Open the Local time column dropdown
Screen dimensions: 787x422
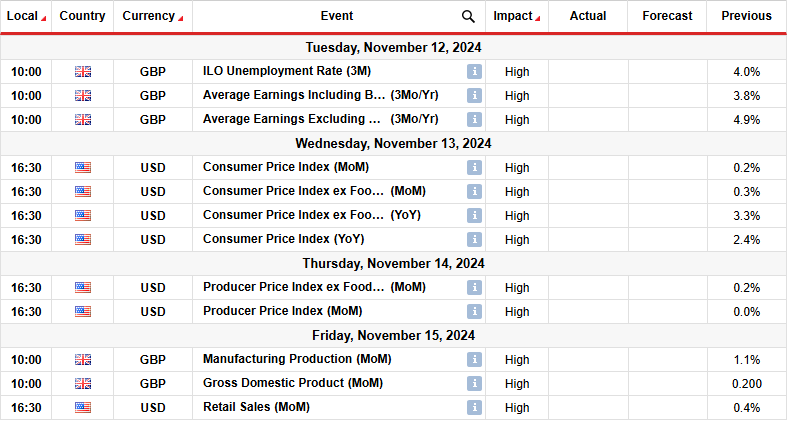[x=44, y=19]
